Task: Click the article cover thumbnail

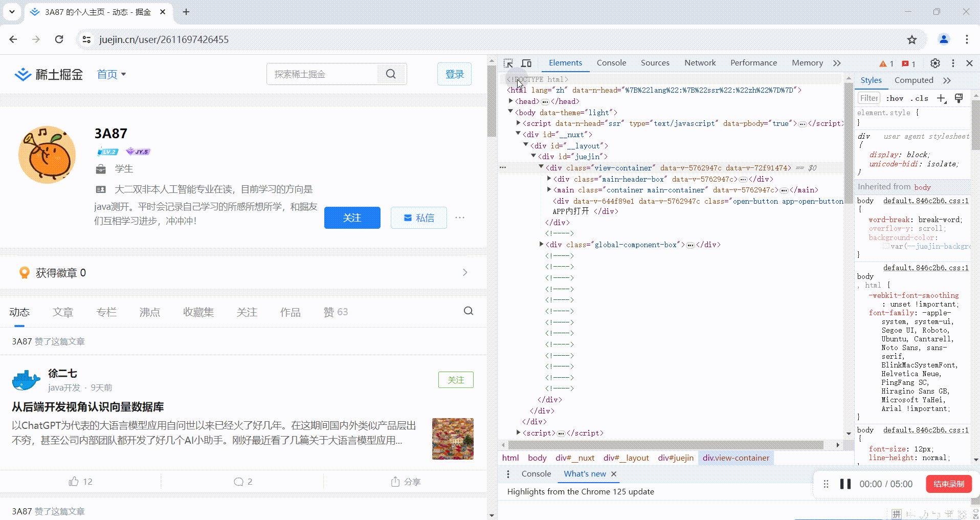Action: (x=453, y=439)
